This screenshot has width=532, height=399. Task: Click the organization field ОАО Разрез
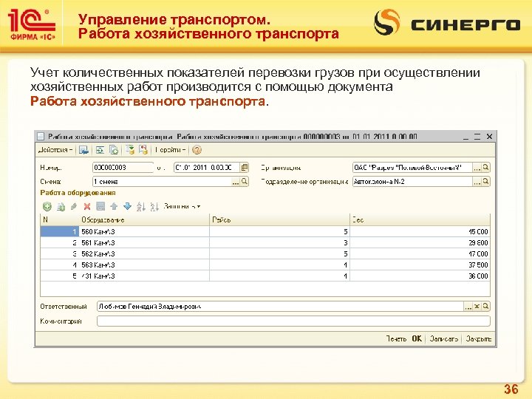pos(412,168)
